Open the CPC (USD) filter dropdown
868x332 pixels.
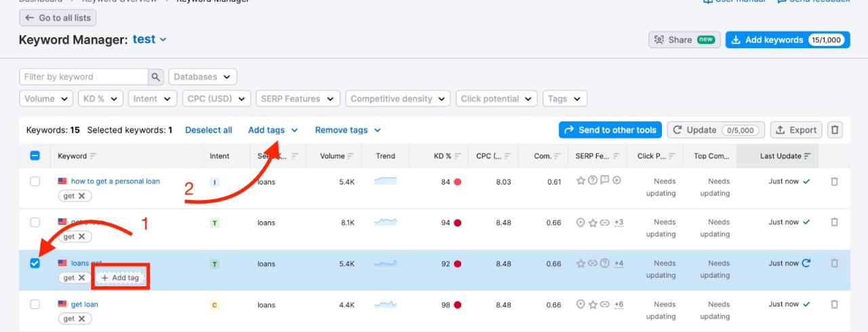[216, 98]
